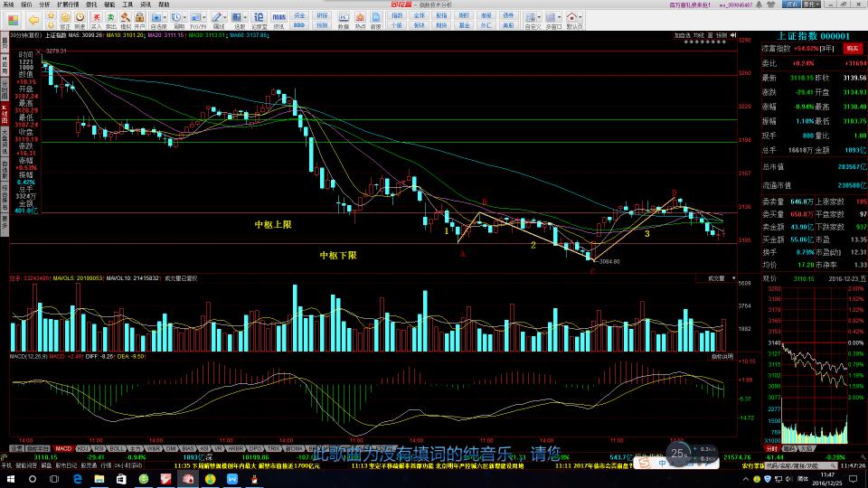Click the red 购买 purchase button
868x488 pixels.
click(852, 48)
